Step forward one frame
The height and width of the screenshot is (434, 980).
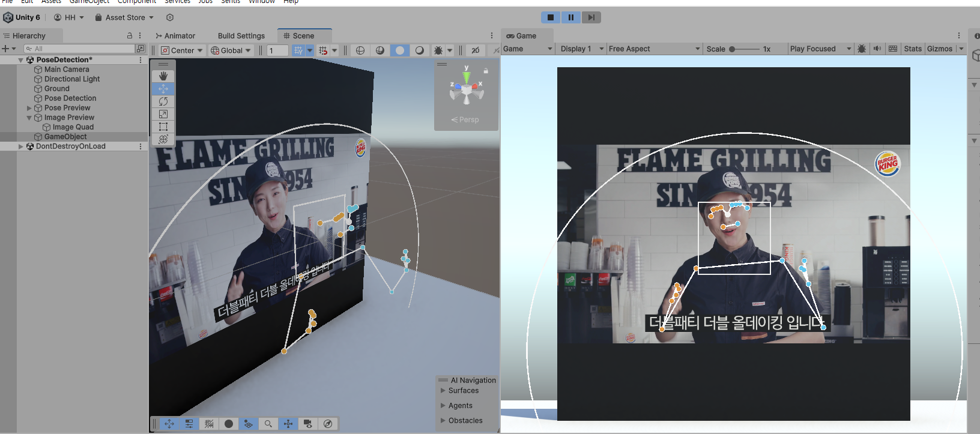(x=591, y=17)
